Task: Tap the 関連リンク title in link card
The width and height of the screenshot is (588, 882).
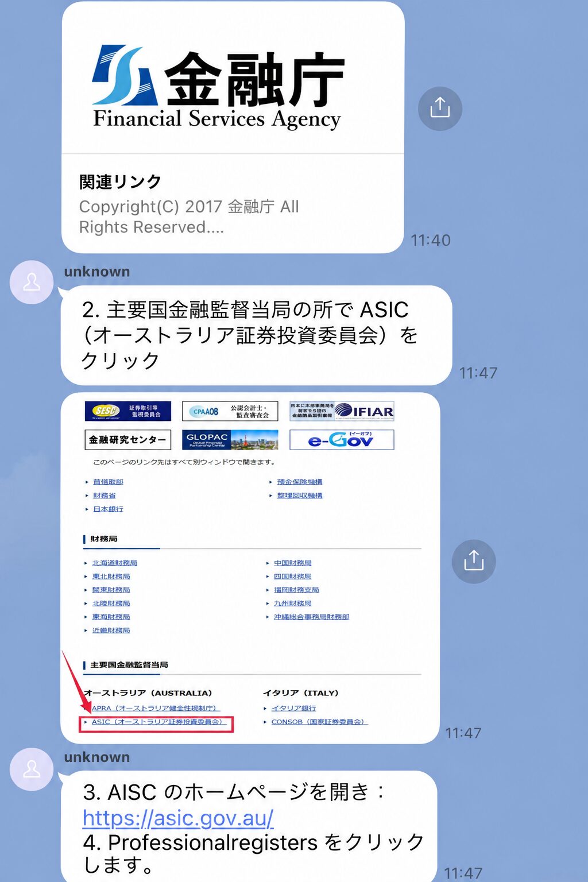Action: (x=120, y=182)
